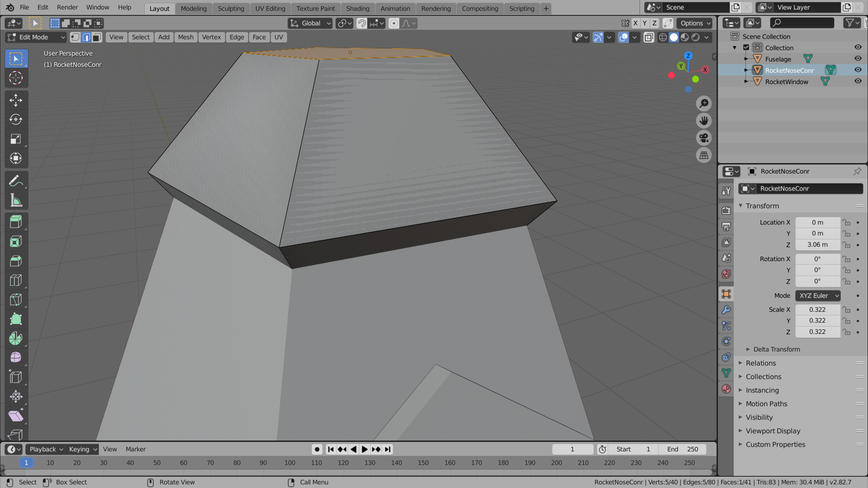
Task: Activate the Extrude Region tool
Action: [x=16, y=222]
